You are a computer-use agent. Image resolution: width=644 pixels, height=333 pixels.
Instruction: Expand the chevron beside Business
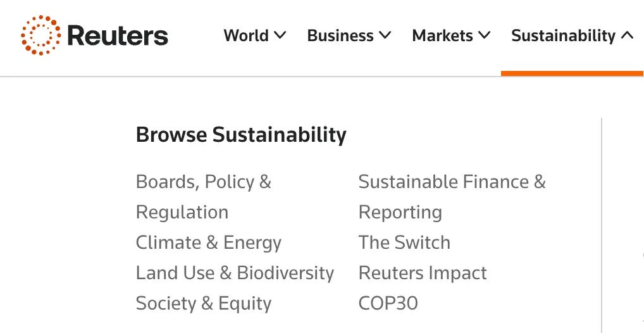pos(385,35)
